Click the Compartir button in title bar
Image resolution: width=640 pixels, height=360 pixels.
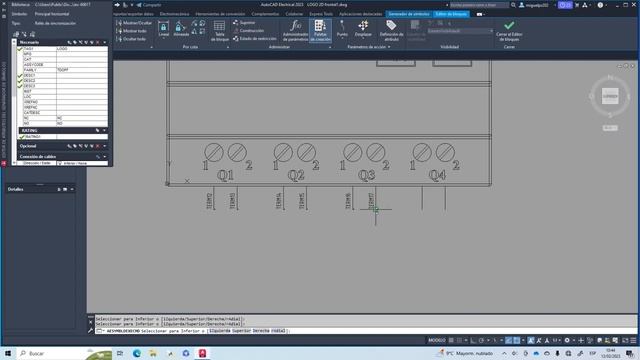149,5
